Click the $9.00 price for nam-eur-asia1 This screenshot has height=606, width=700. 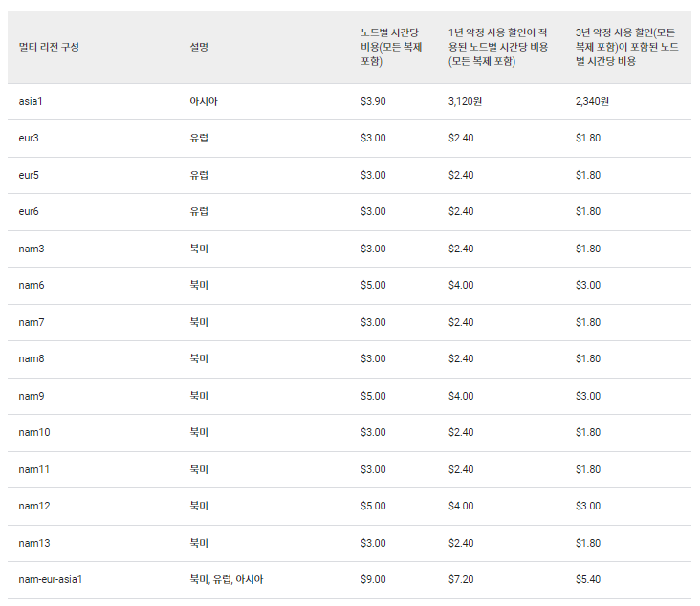pyautogui.click(x=373, y=579)
